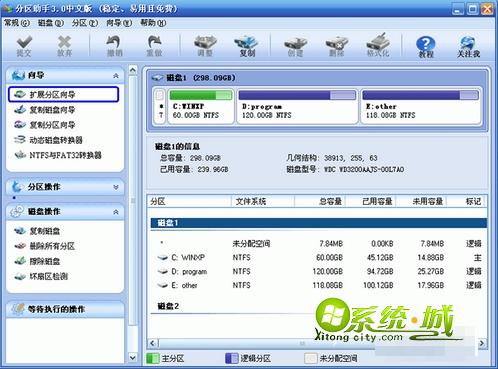Click the 等待执行的操作 panel header

click(65, 309)
